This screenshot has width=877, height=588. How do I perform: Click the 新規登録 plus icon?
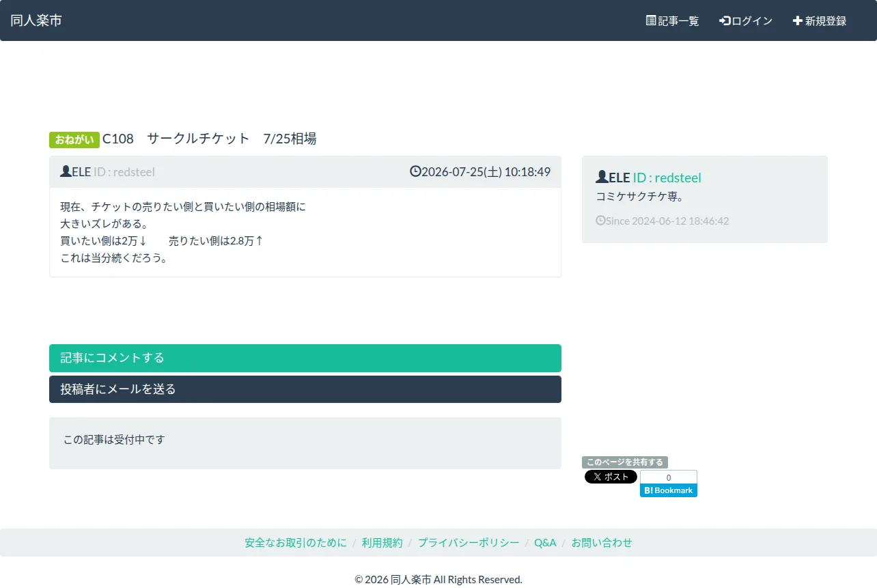tap(797, 20)
